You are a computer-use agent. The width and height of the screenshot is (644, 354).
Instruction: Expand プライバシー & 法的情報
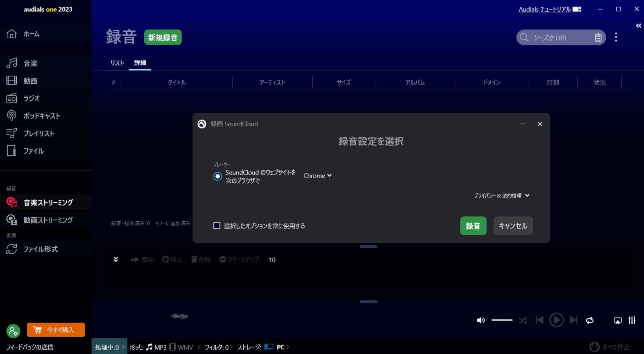point(502,196)
